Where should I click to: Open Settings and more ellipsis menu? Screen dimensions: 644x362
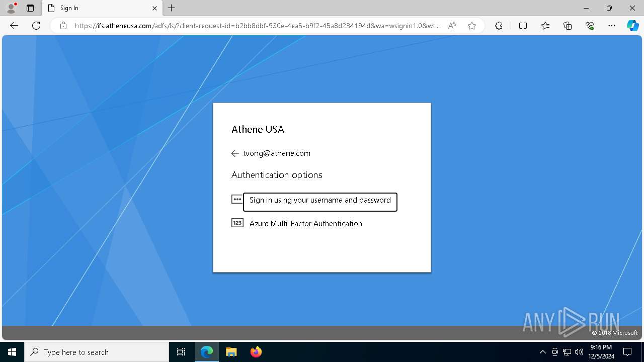tap(612, 26)
